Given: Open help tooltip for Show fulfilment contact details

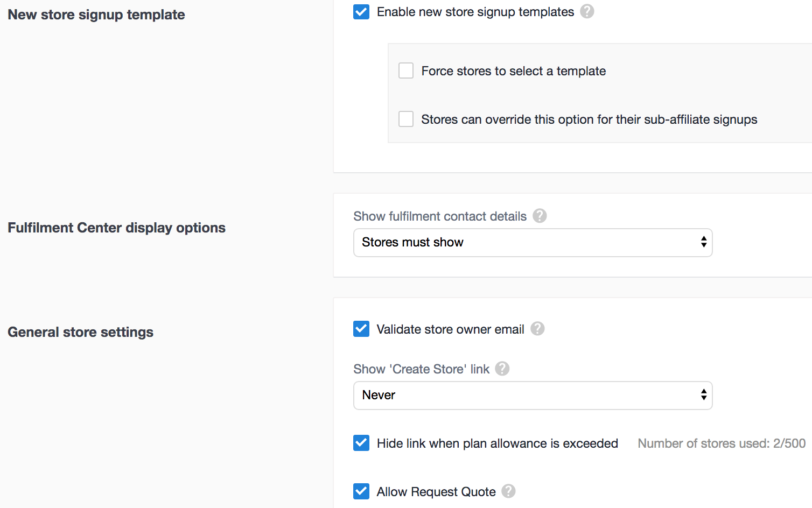Looking at the screenshot, I should point(540,216).
